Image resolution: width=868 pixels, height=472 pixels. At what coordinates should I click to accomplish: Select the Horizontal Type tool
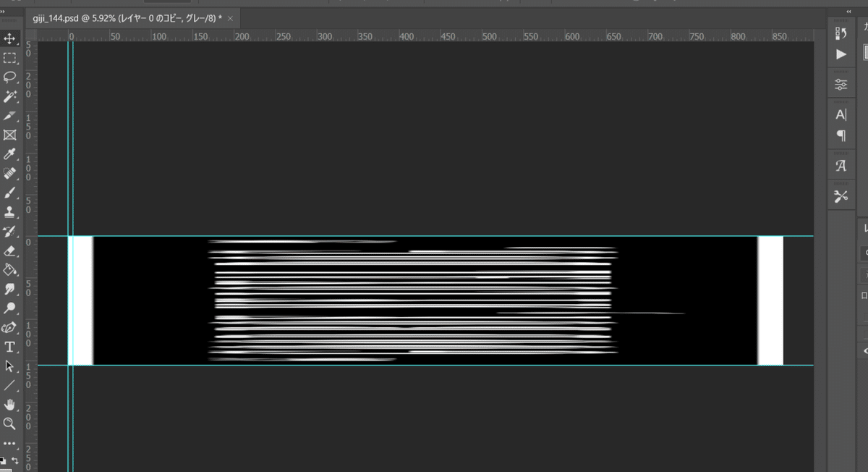coord(10,347)
